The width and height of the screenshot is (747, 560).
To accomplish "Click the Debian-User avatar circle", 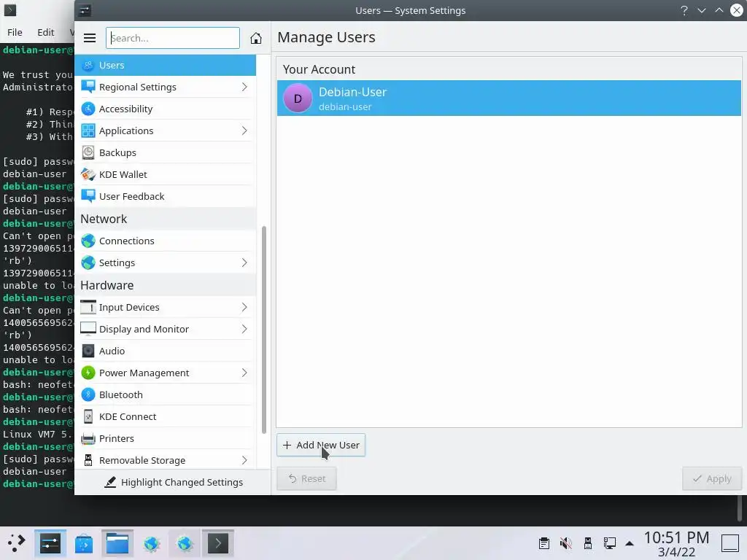I will coord(298,98).
